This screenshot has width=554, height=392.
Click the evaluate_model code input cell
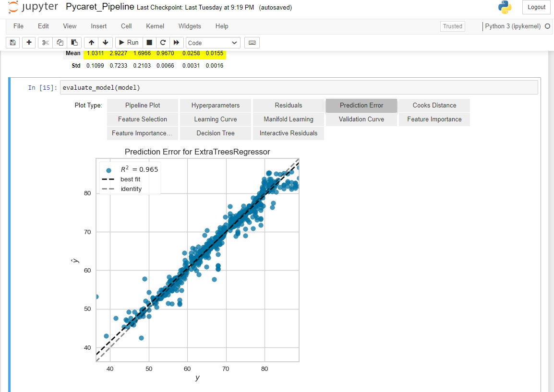tap(298, 87)
